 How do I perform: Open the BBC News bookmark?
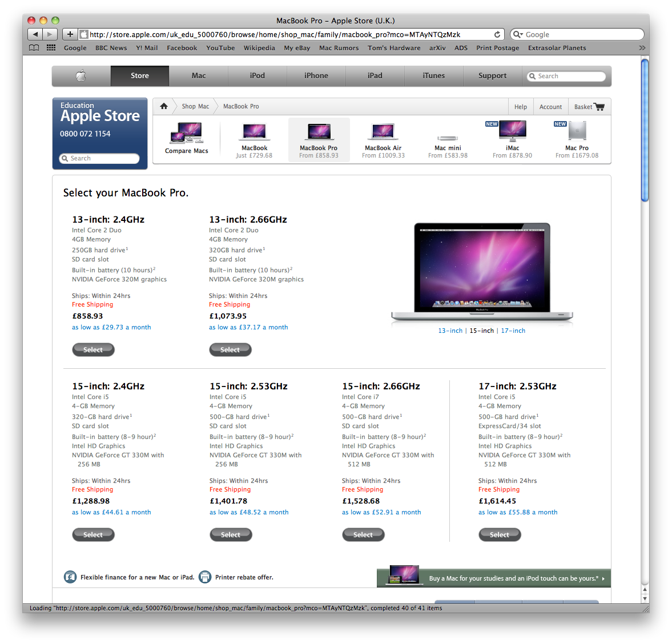(111, 48)
